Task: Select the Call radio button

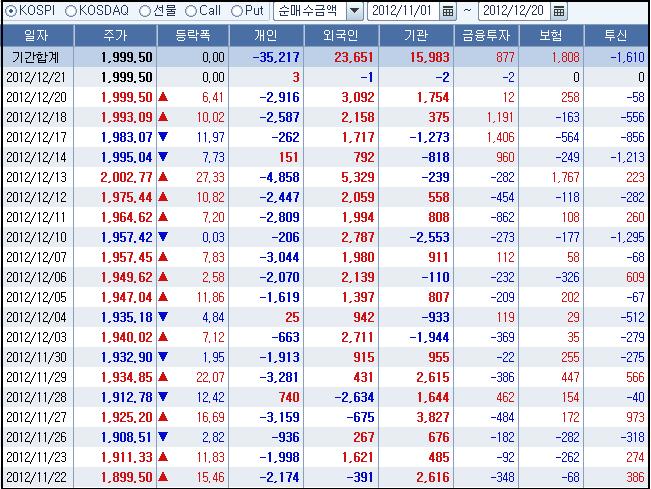Action: (x=191, y=11)
